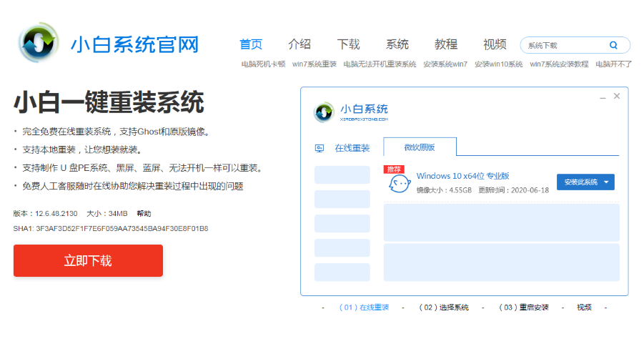The image size is (644, 339).
Task: Expand the 安装此系统 dropdown arrow
Action: tap(606, 182)
